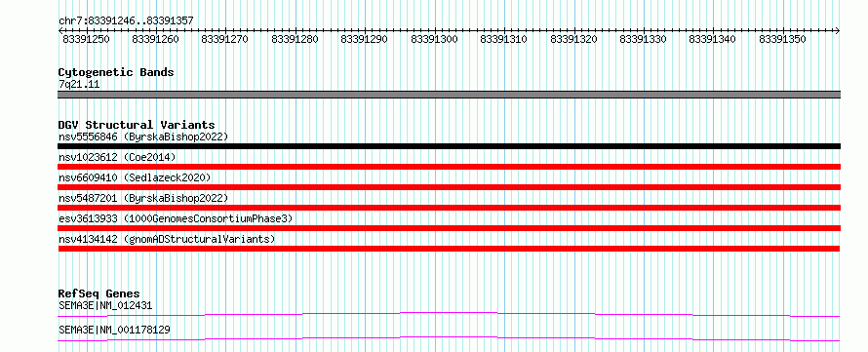Open variant esv3613933 (1000GenomesConsortiumPhase3) label
Image resolution: width=868 pixels, height=352 pixels.
tap(176, 218)
